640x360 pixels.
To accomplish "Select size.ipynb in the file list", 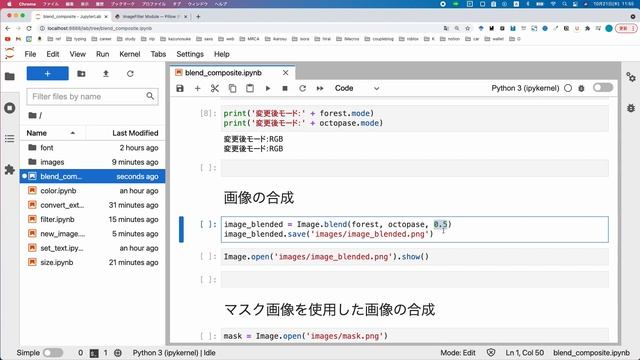I will [x=93, y=262].
